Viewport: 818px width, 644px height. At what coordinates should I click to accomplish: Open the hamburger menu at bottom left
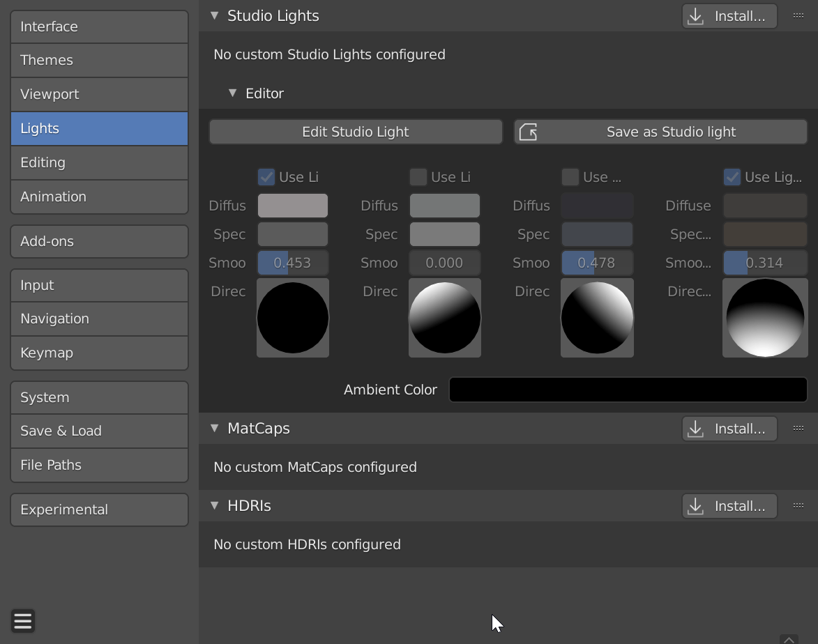pos(22,620)
